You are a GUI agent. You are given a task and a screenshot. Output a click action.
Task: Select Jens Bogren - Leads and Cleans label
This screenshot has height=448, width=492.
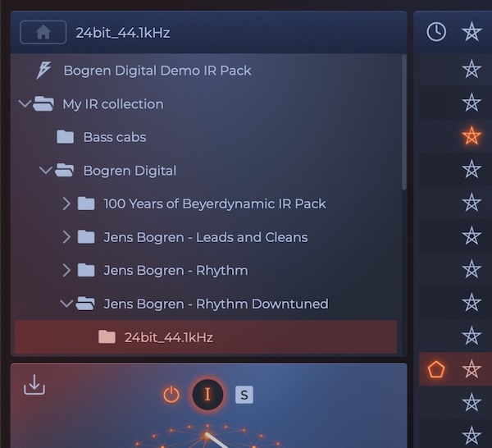[x=206, y=237]
